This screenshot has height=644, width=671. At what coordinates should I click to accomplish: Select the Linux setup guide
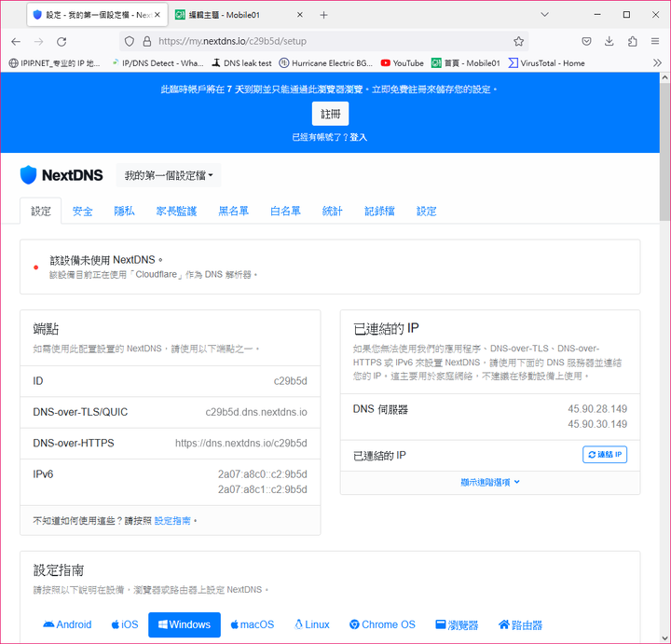(x=312, y=624)
